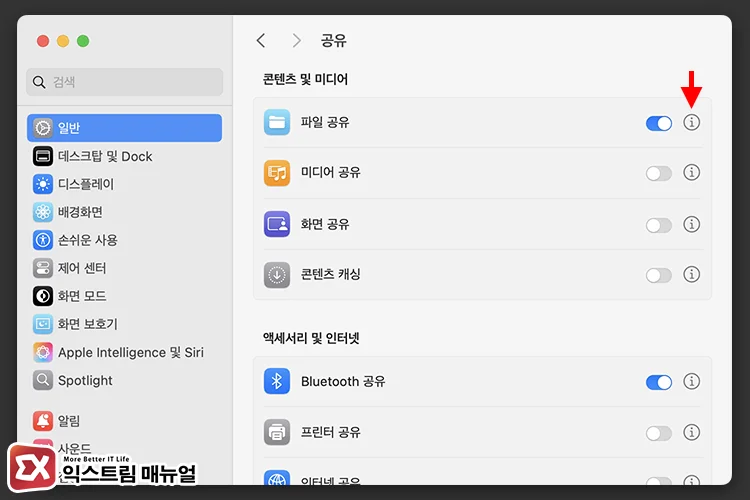The height and width of the screenshot is (500, 750).
Task: Enable the 미디어 공유 toggle
Action: [659, 173]
